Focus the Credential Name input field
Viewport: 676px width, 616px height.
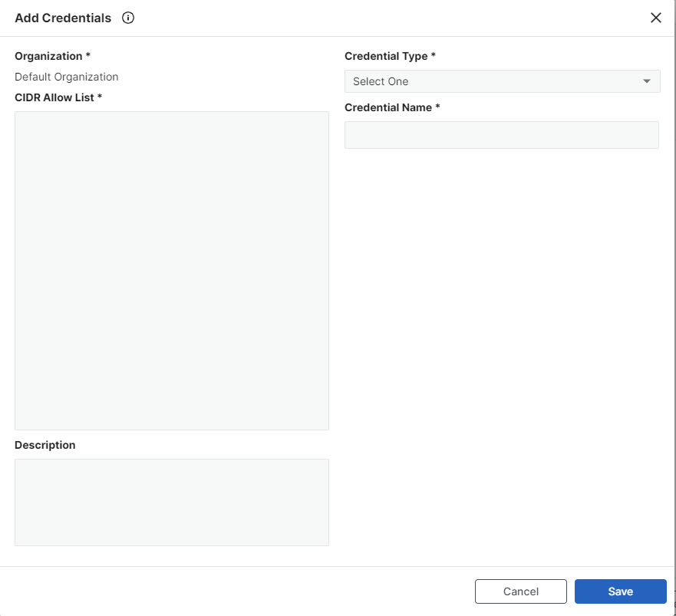pos(501,135)
